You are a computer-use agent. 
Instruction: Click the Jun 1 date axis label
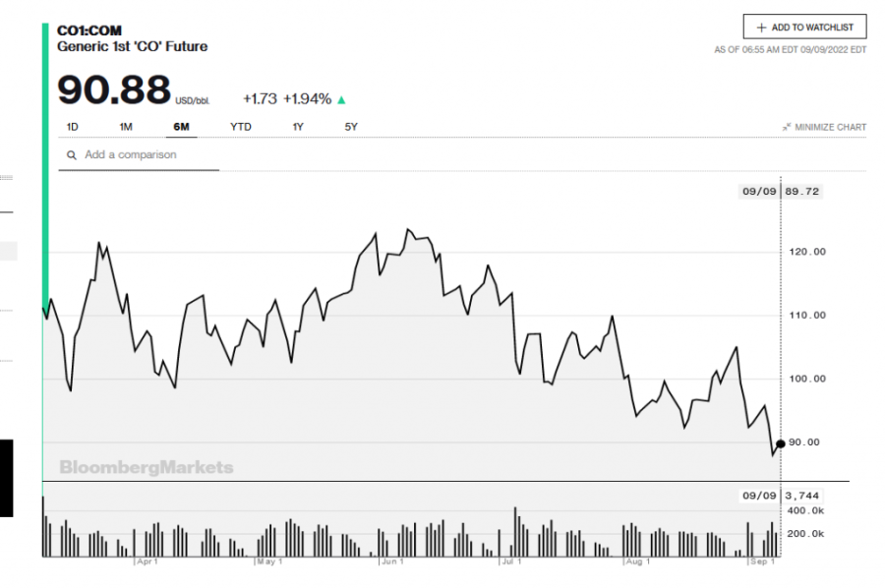coord(392,562)
